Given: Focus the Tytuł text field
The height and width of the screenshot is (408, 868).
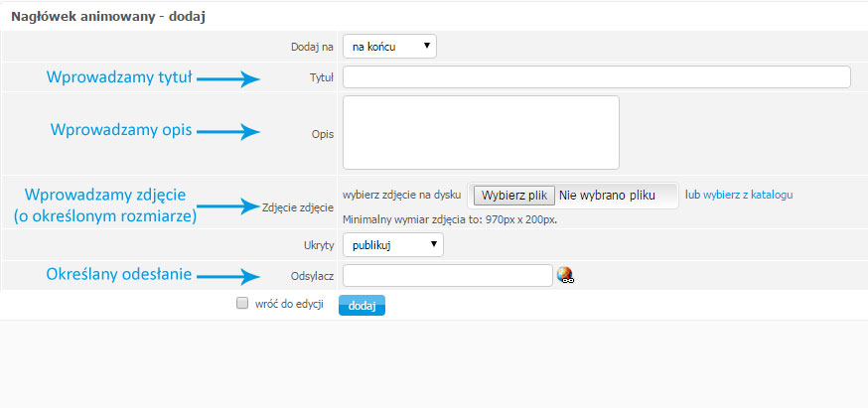Looking at the screenshot, I should click(597, 77).
